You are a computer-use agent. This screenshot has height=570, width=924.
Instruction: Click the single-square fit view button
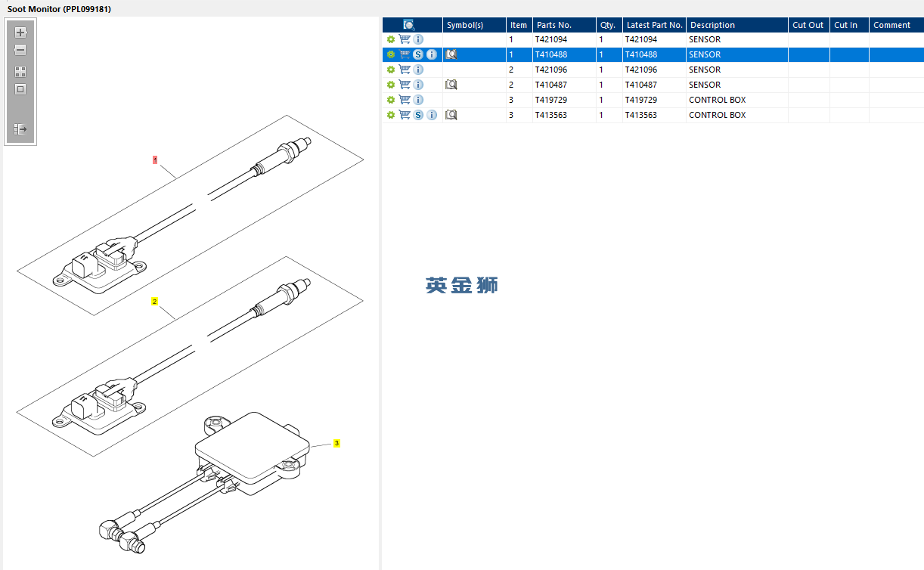pyautogui.click(x=20, y=89)
